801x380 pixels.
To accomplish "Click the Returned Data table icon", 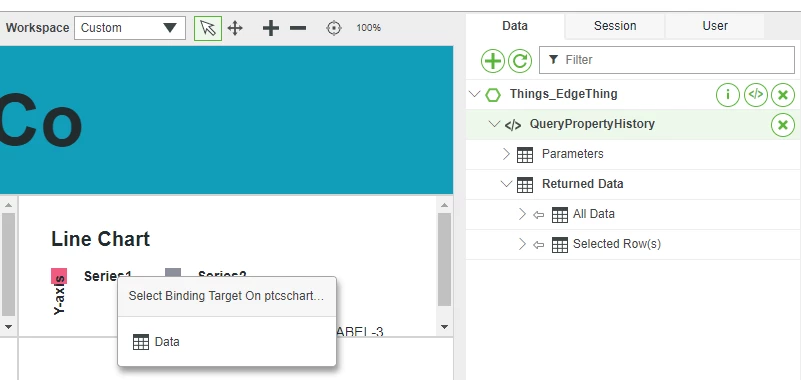I will 525,184.
